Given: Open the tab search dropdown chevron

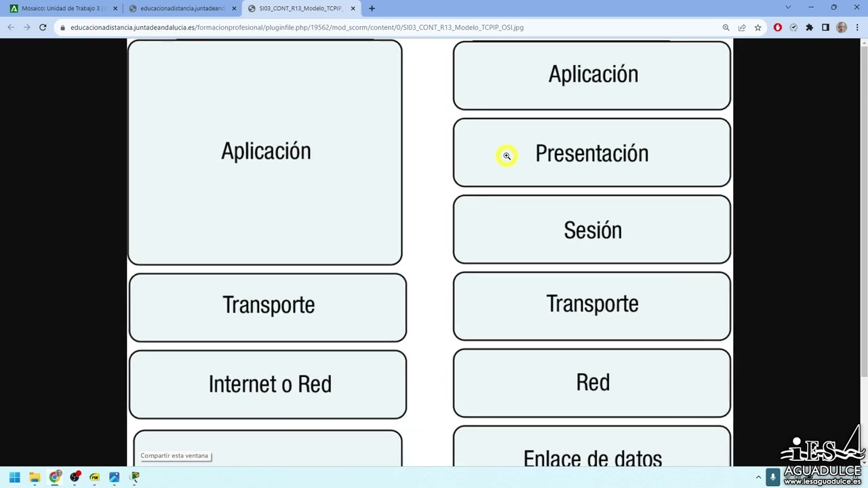Looking at the screenshot, I should [x=787, y=7].
